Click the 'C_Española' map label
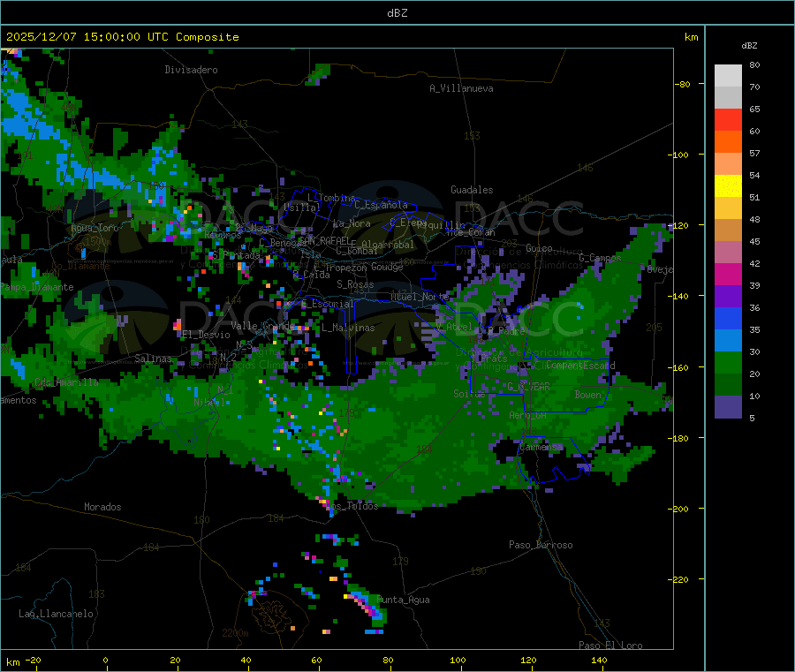795x672 pixels. pos(381,205)
